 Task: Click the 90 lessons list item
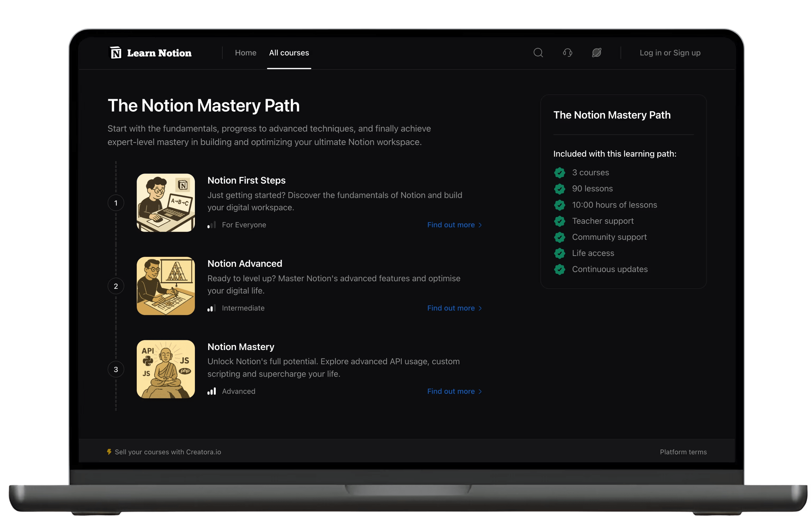592,189
